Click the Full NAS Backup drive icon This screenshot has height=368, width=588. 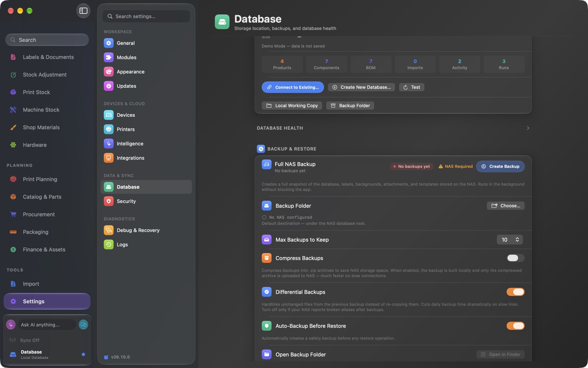tap(266, 164)
